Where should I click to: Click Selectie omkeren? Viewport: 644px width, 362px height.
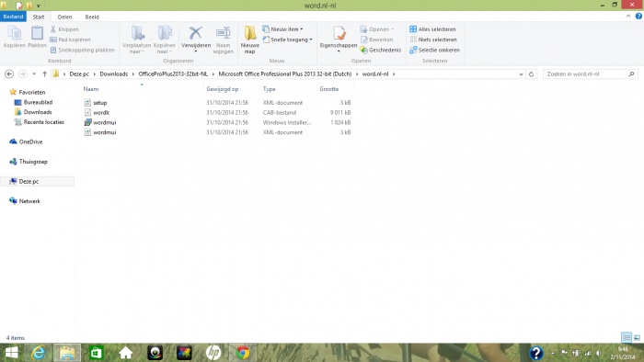click(434, 50)
